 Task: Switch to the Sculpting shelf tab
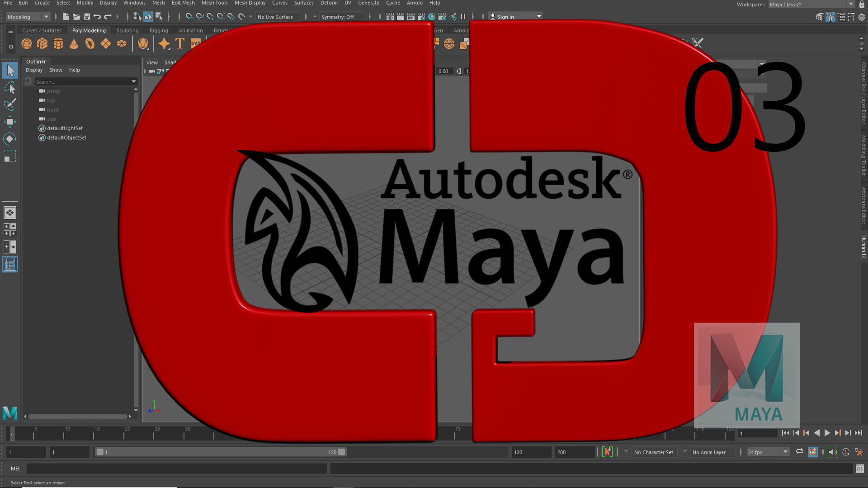point(127,31)
